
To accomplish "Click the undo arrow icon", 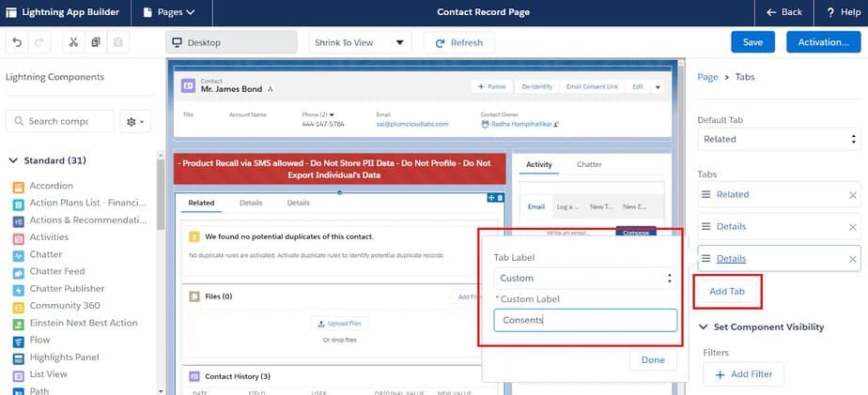I will point(18,42).
